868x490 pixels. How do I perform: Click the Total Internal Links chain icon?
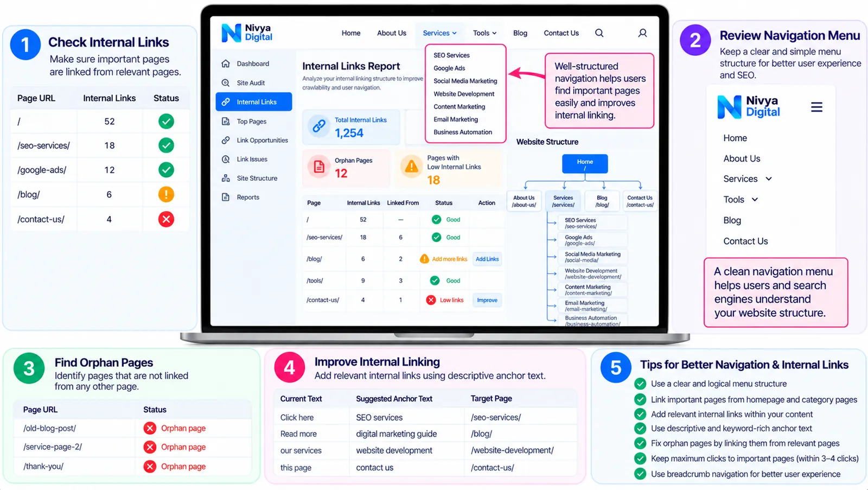click(x=319, y=126)
